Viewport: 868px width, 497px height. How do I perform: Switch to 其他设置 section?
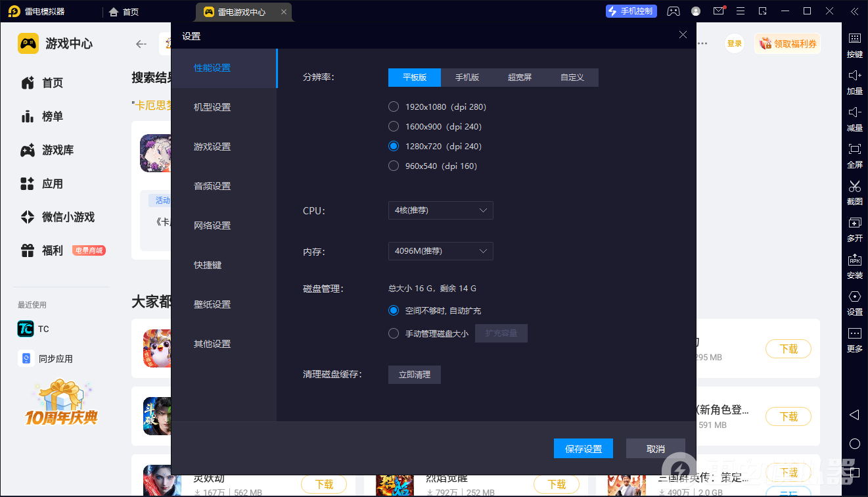click(x=224, y=344)
